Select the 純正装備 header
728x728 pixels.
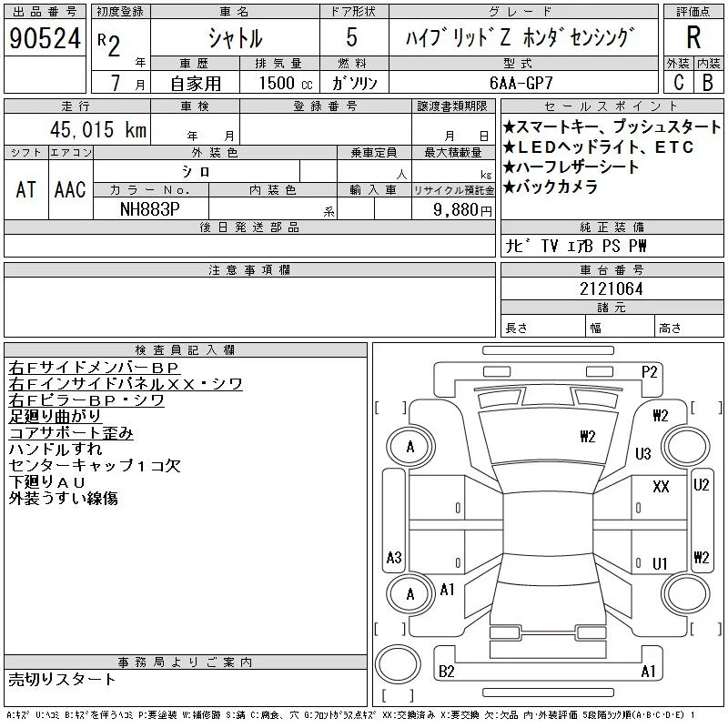click(x=612, y=227)
